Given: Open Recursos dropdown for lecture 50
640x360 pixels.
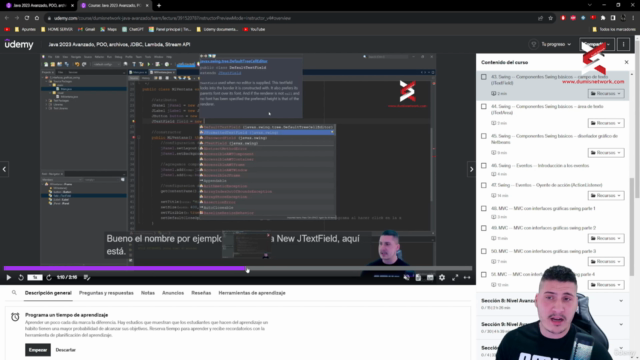Looking at the screenshot, I should [606, 261].
